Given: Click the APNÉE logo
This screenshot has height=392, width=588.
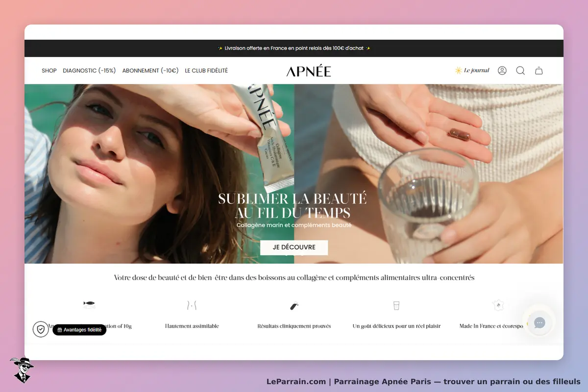Looking at the screenshot, I should click(x=309, y=71).
